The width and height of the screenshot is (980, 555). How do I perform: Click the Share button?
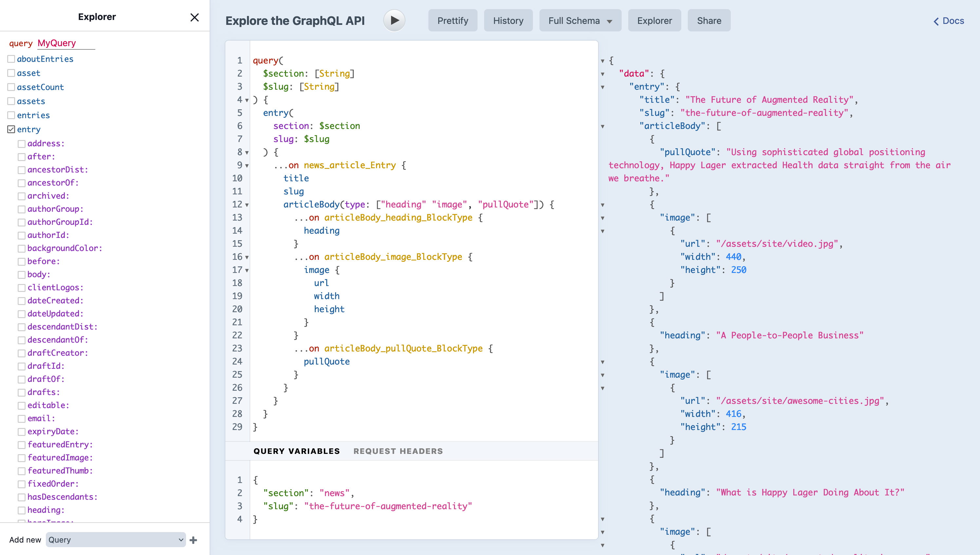pos(709,21)
